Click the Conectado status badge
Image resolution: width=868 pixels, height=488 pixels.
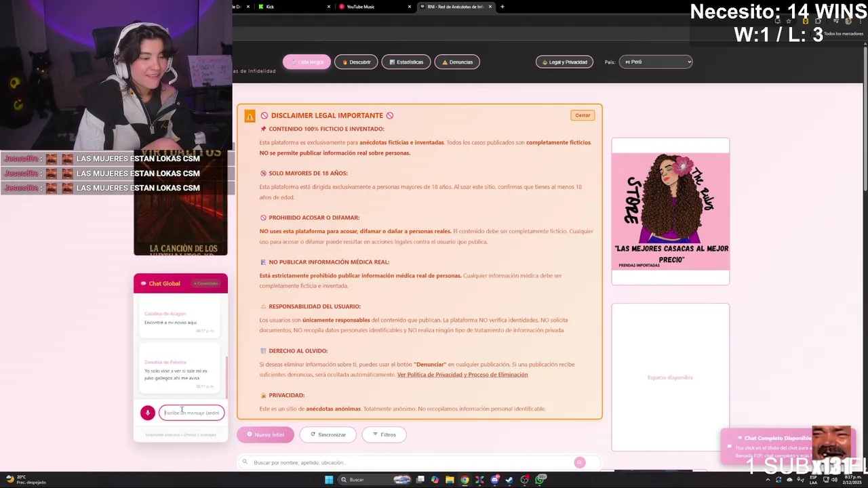(205, 283)
